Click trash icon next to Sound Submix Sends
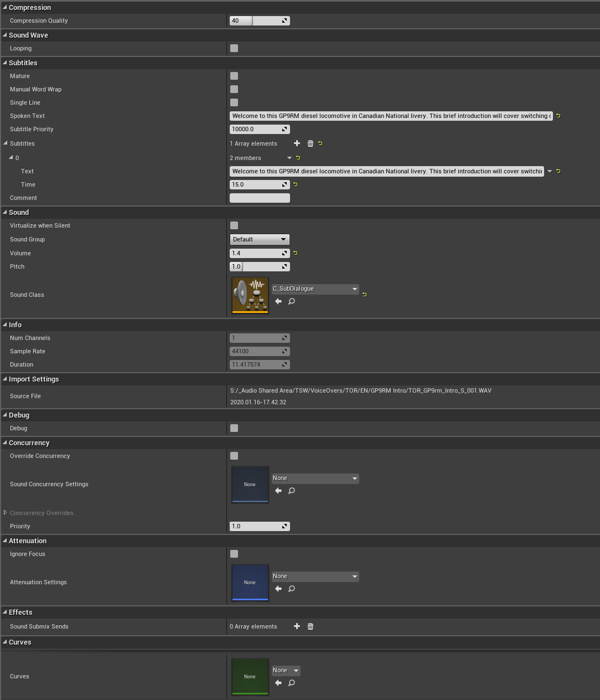Image resolution: width=600 pixels, height=700 pixels. pyautogui.click(x=310, y=626)
